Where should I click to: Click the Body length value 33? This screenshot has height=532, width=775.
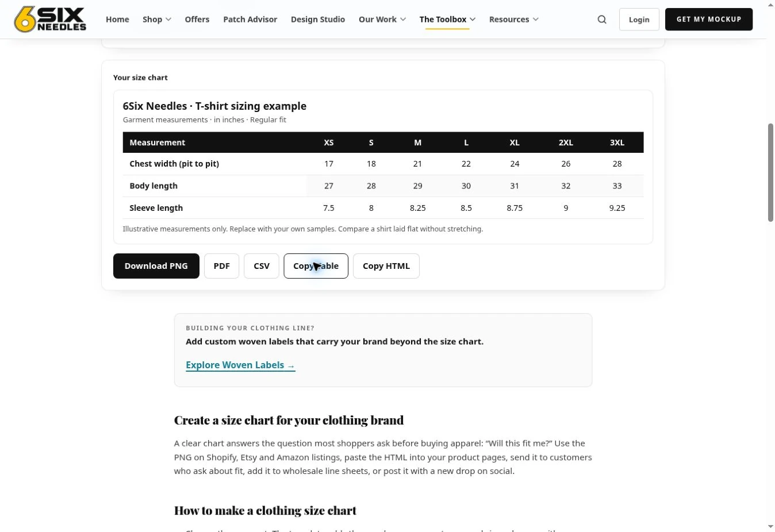617,186
